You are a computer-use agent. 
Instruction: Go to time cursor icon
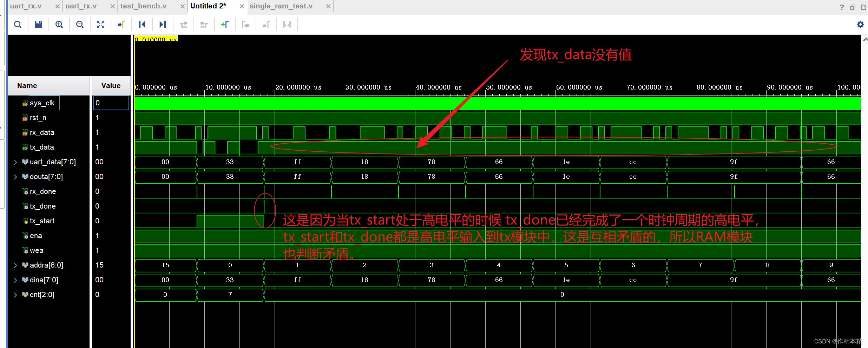[121, 24]
